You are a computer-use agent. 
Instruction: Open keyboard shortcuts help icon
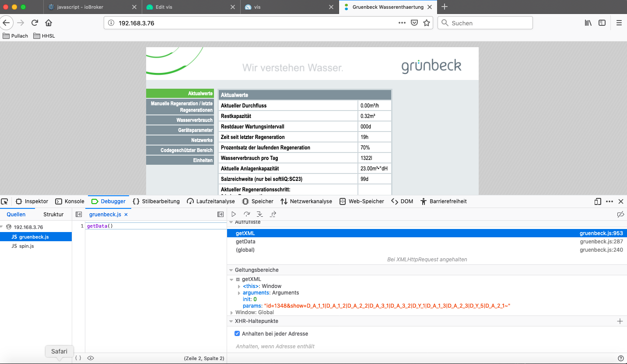620,358
